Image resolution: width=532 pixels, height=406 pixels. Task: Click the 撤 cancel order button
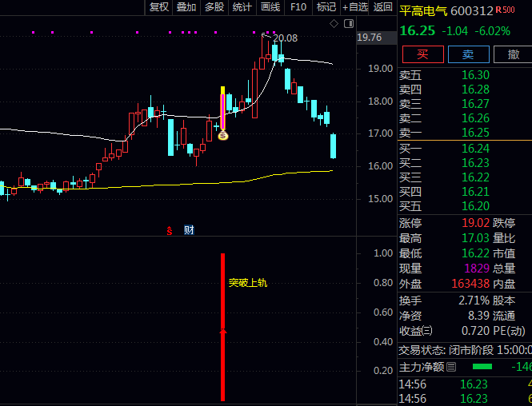513,54
